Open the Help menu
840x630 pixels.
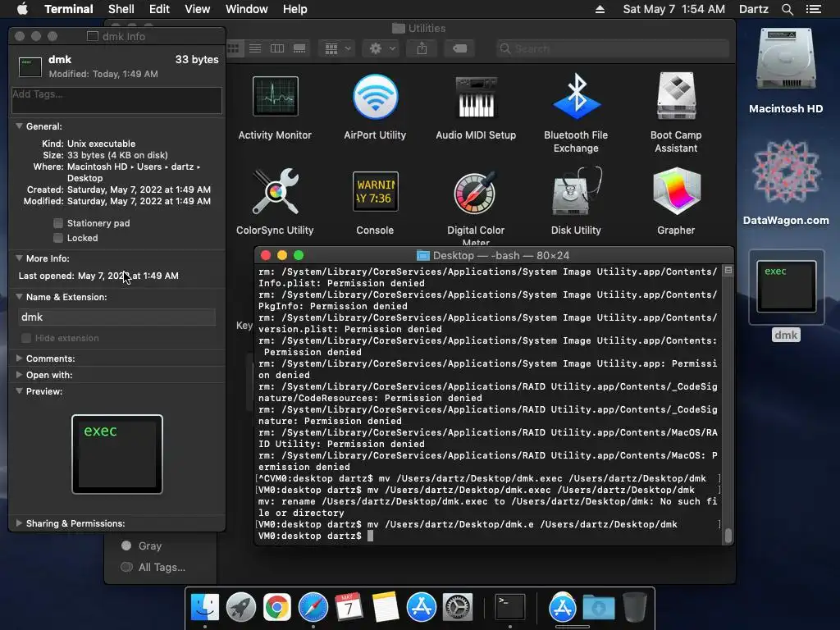[x=294, y=9]
